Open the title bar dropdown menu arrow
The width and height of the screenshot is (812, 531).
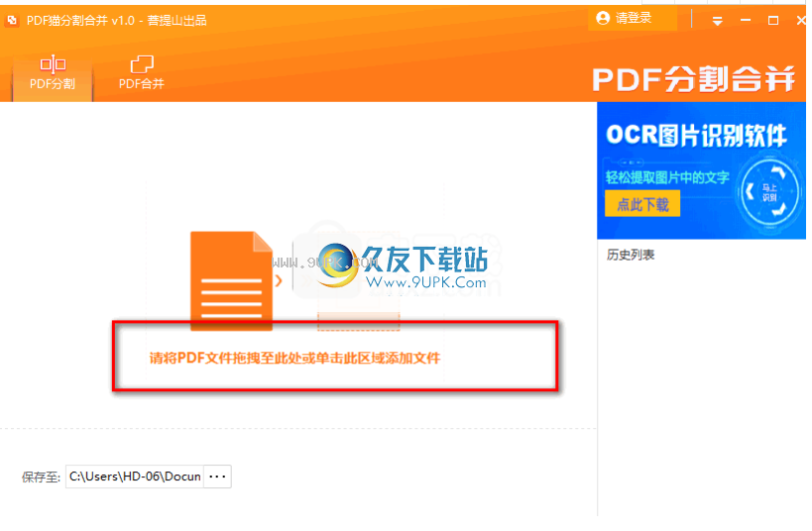[x=717, y=21]
